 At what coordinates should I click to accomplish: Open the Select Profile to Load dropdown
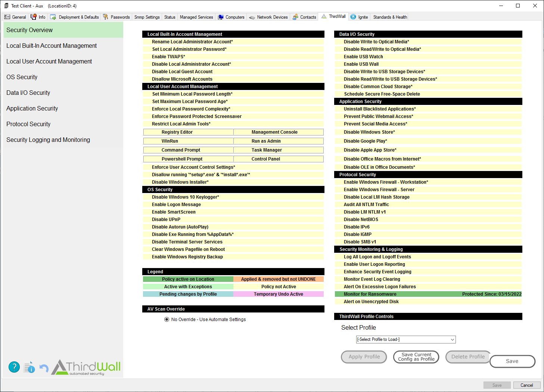point(406,339)
